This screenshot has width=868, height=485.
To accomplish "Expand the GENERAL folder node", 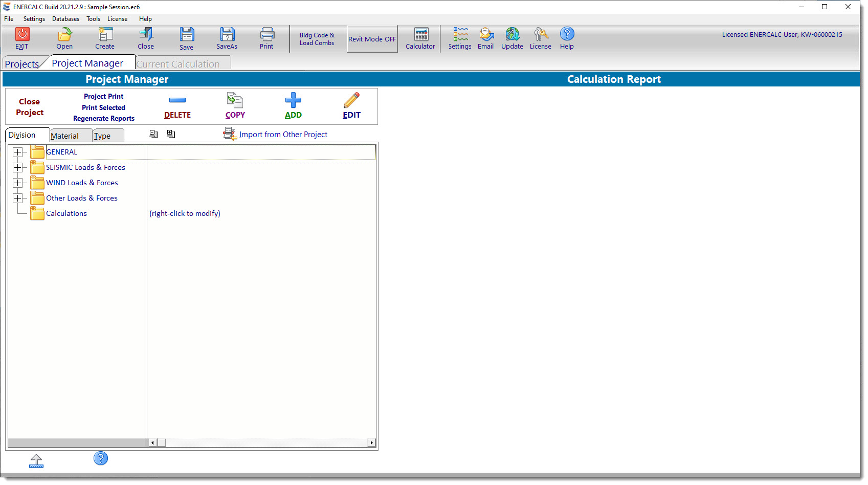I will [18, 152].
